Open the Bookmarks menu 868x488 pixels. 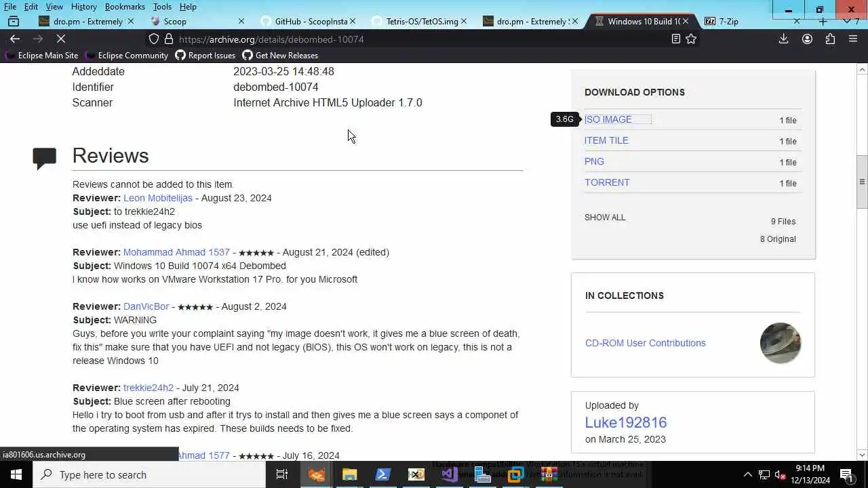pyautogui.click(x=125, y=6)
